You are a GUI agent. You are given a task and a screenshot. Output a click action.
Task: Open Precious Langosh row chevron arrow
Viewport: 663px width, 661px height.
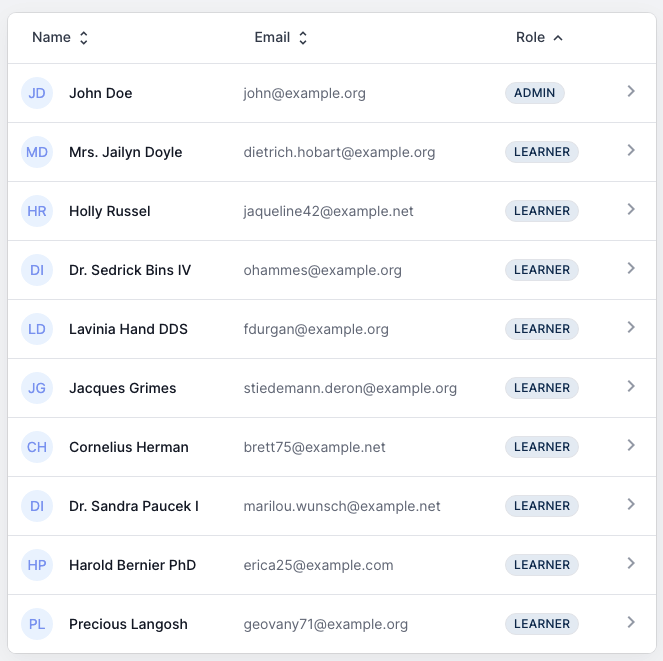tap(631, 623)
